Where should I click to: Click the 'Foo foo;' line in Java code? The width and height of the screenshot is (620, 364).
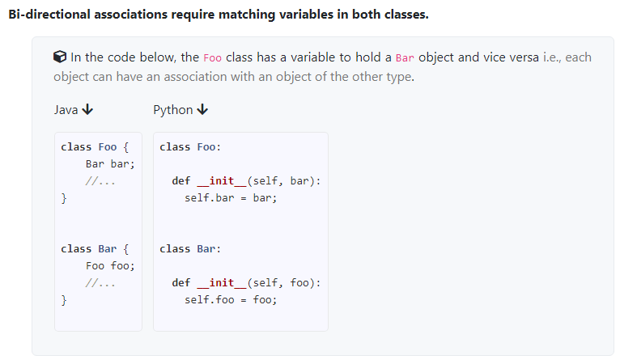pos(110,265)
